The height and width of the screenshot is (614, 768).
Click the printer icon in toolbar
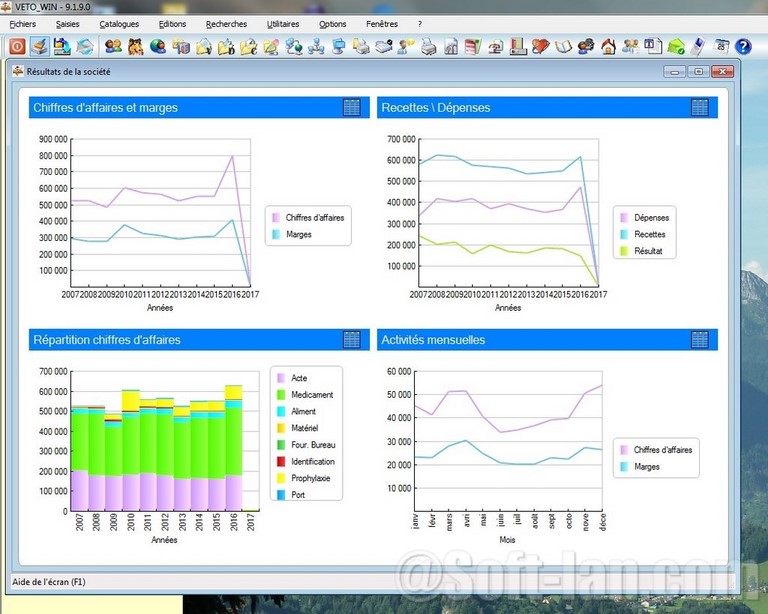click(429, 46)
